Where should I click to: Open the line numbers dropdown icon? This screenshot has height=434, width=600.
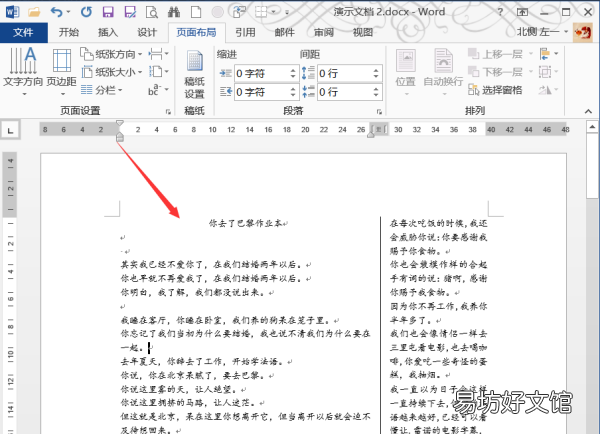point(158,72)
